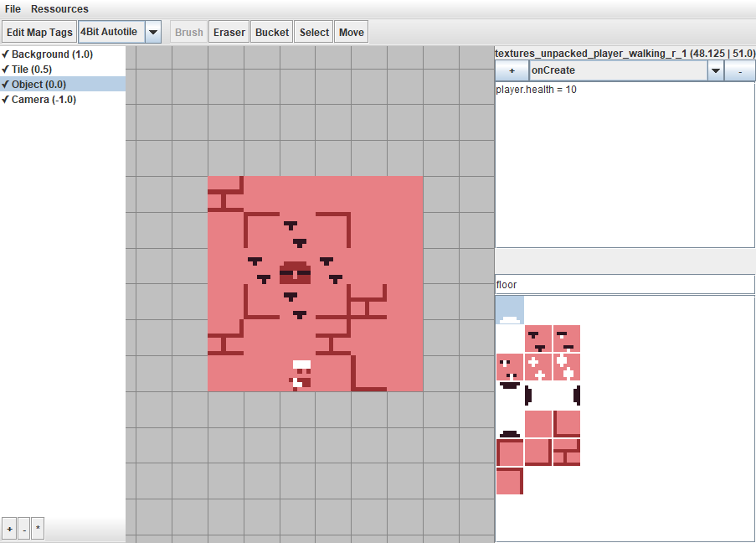756x543 pixels.
Task: Open the onCreate event dropdown
Action: 716,70
